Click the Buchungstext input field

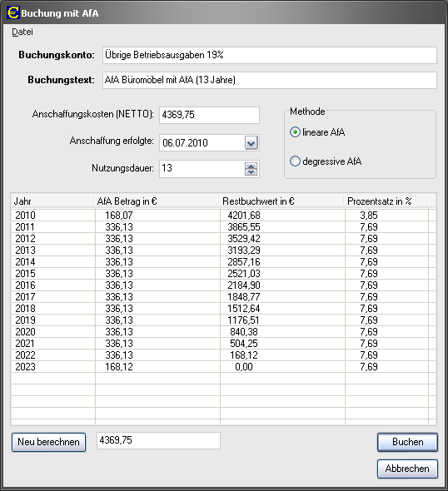click(270, 80)
